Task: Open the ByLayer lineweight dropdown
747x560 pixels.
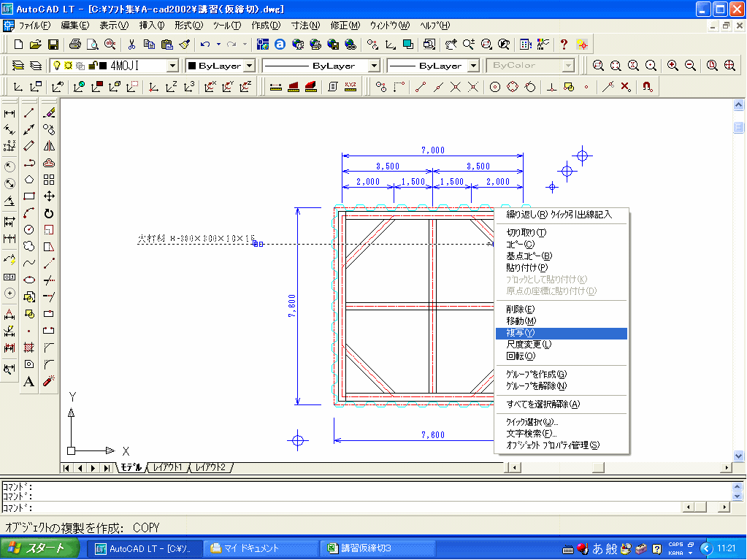Action: pos(474,66)
